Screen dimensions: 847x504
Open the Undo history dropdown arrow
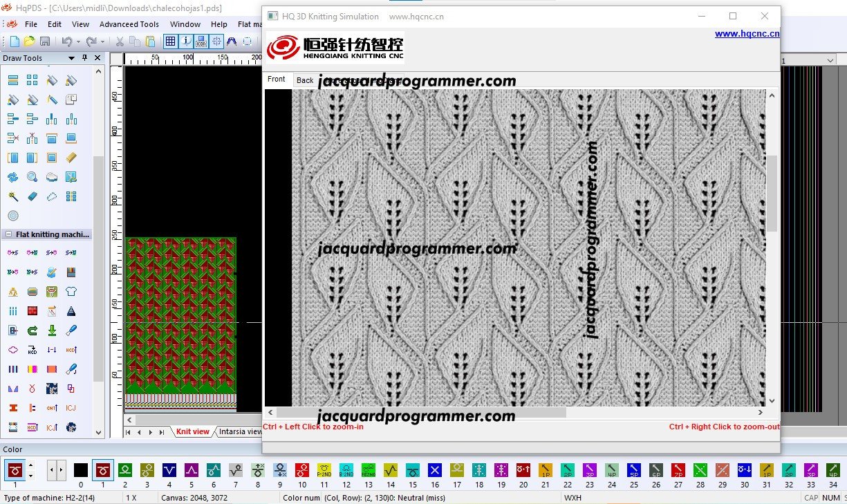tap(78, 41)
